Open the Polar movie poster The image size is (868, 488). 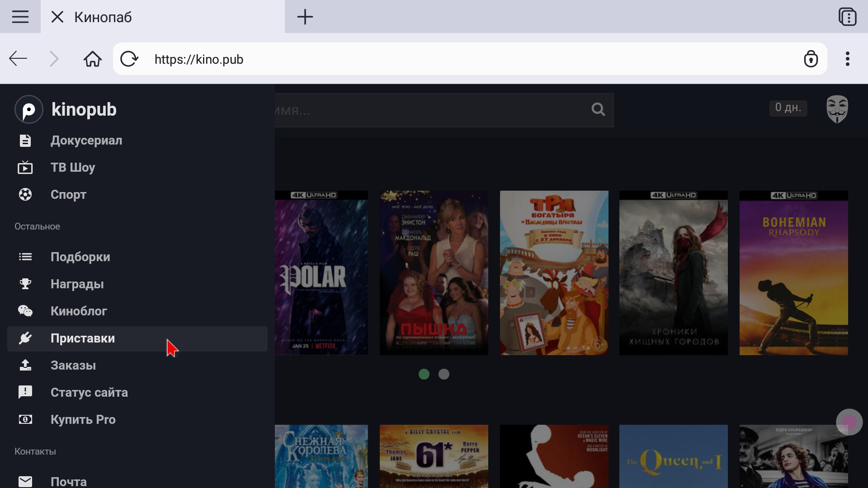321,273
